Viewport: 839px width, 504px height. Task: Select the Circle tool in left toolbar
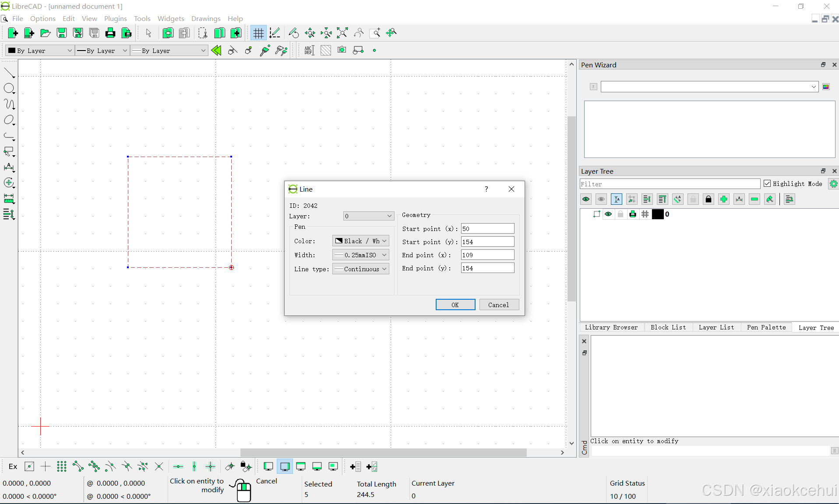click(9, 88)
